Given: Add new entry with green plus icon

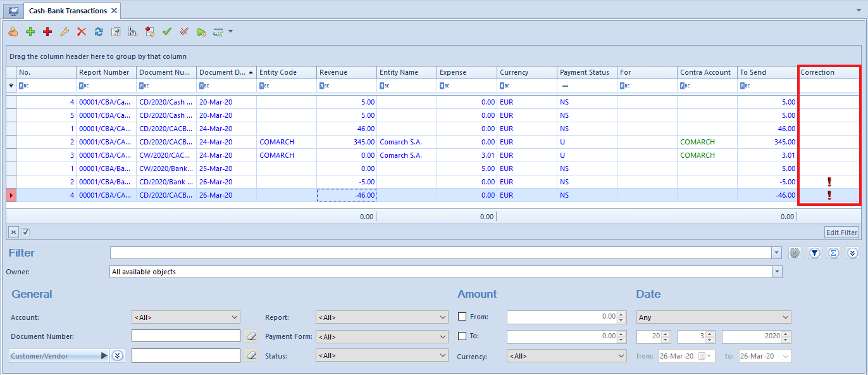Looking at the screenshot, I should pyautogui.click(x=30, y=32).
